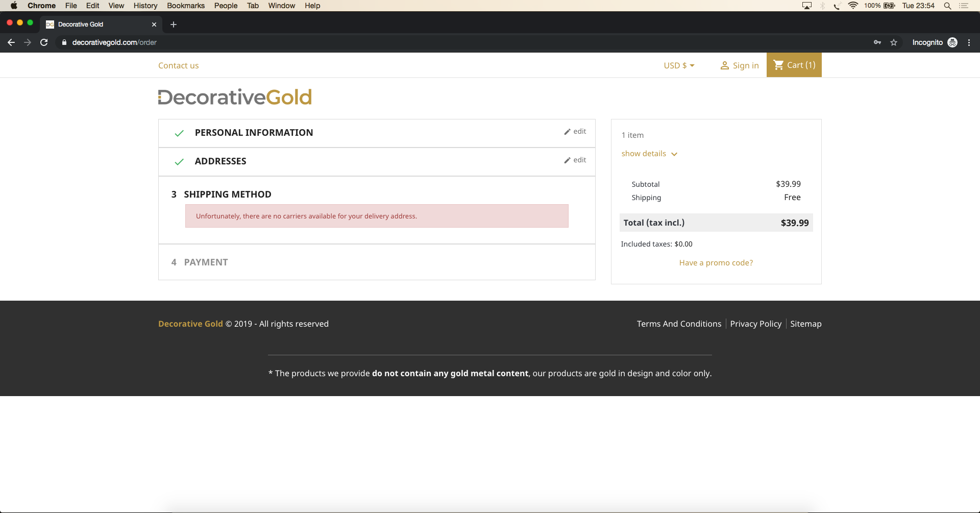
Task: Click the Addresses step heading
Action: (x=220, y=161)
